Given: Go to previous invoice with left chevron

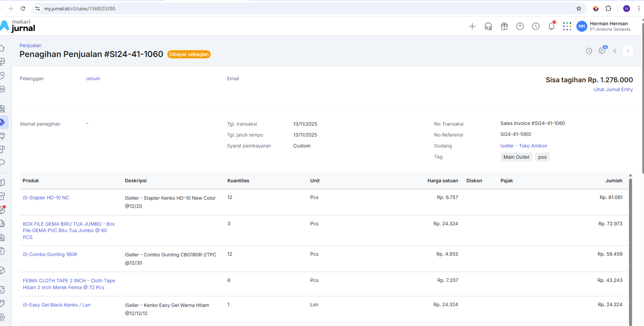Looking at the screenshot, I should pyautogui.click(x=615, y=51).
